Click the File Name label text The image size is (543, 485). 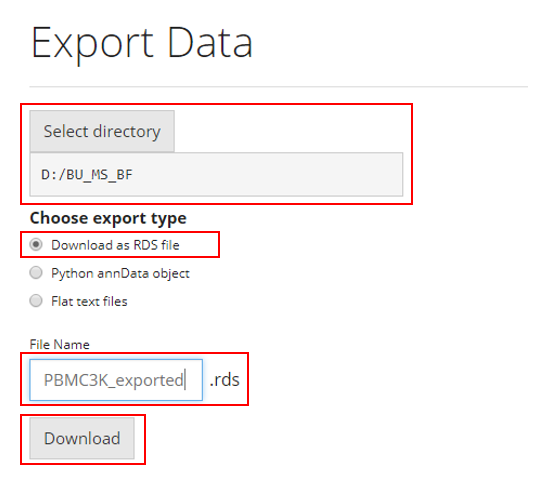60,344
